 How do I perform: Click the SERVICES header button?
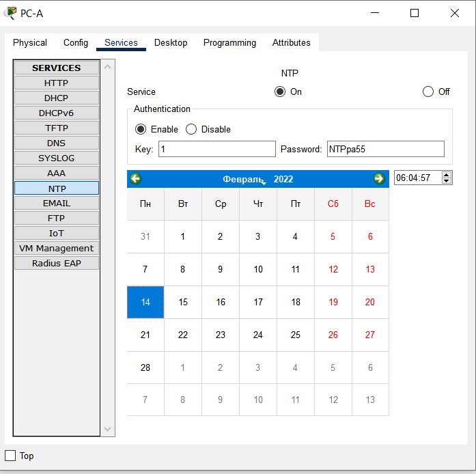[x=57, y=68]
